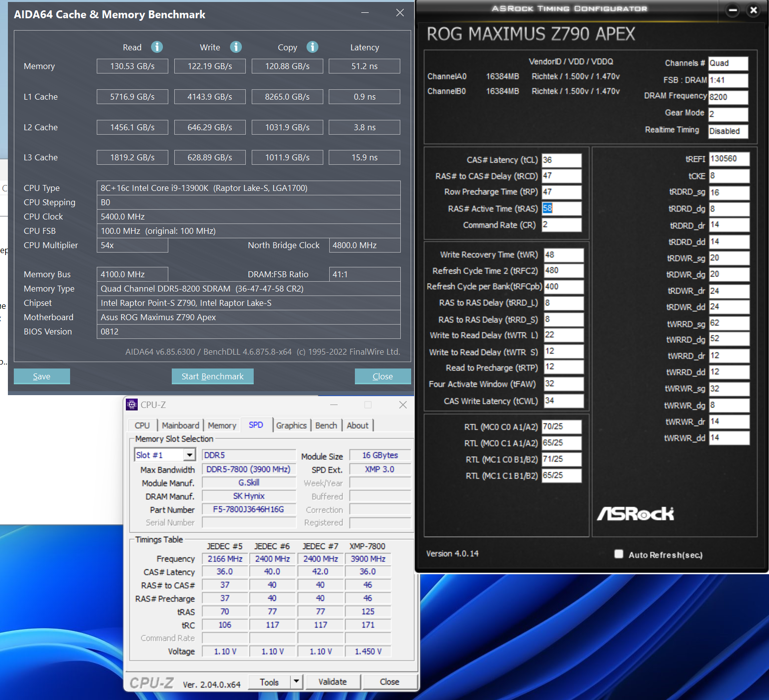Click the Close button in CPU-Z
769x700 pixels.
tap(390, 682)
